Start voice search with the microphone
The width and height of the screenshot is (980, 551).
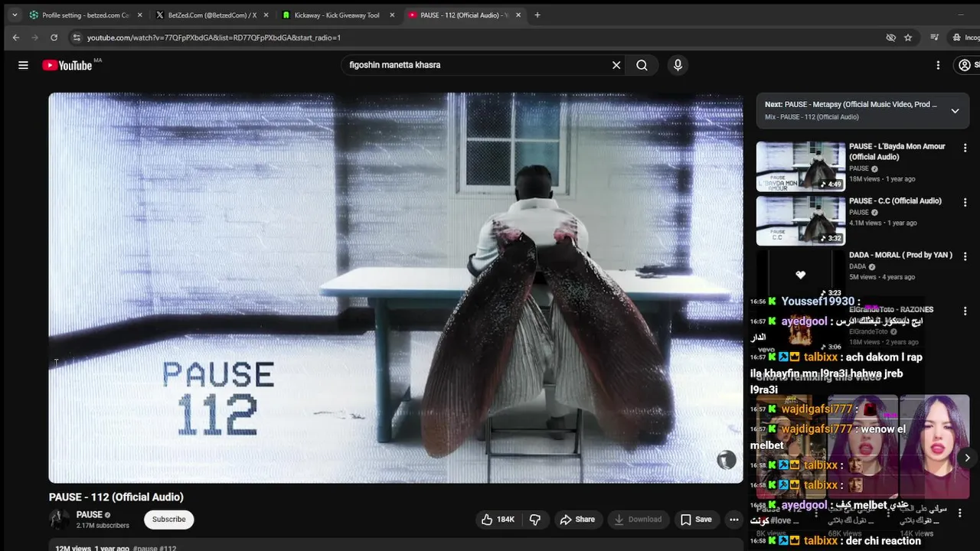pos(678,65)
